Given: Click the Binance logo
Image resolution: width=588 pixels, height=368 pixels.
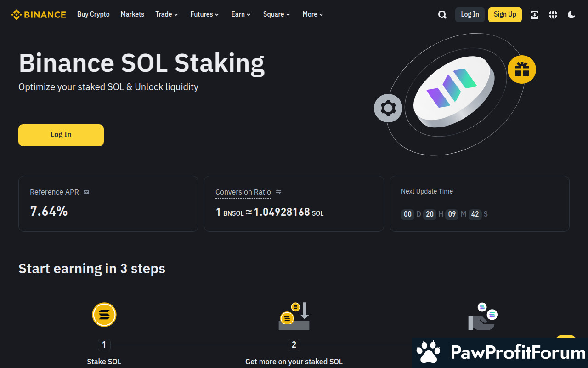Looking at the screenshot, I should (39, 15).
